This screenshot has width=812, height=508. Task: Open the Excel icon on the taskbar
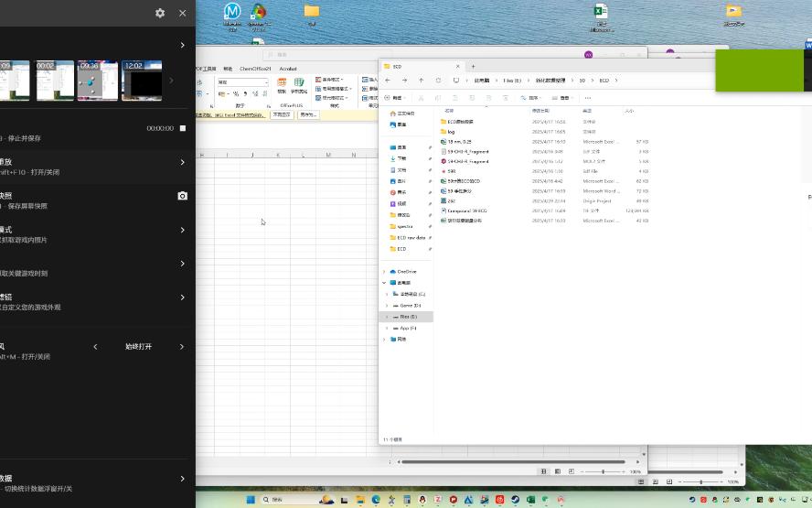[530, 500]
